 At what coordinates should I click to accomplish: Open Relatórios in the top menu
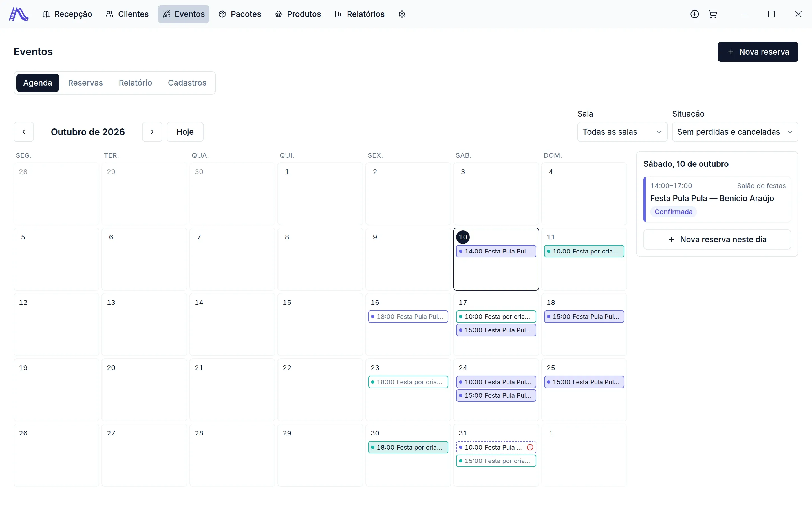(x=360, y=14)
